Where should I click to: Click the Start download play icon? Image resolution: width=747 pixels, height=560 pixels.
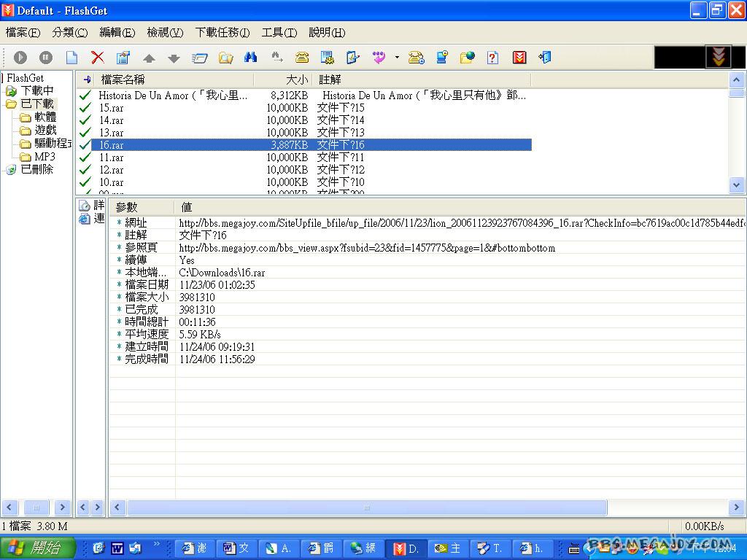click(20, 58)
